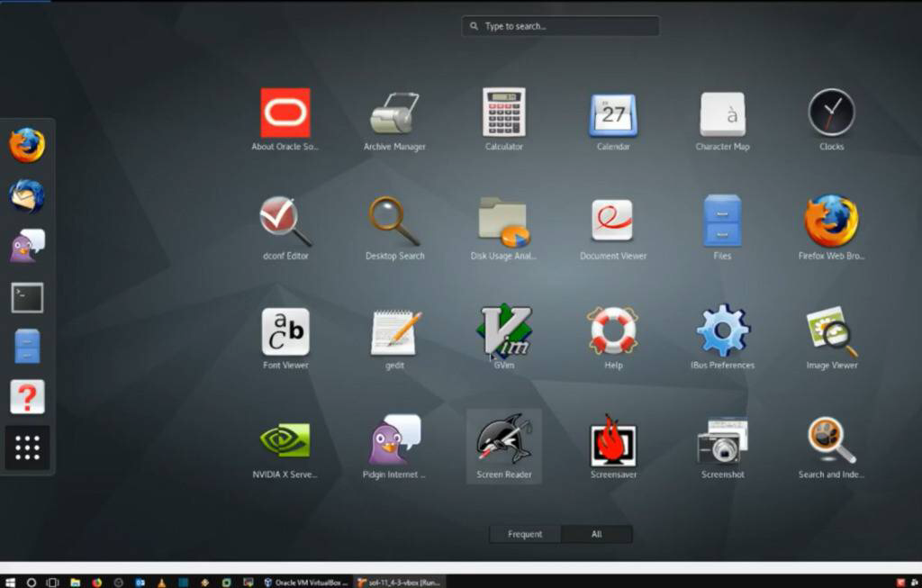
Task: Click the red question mark Help dock icon
Action: (27, 397)
